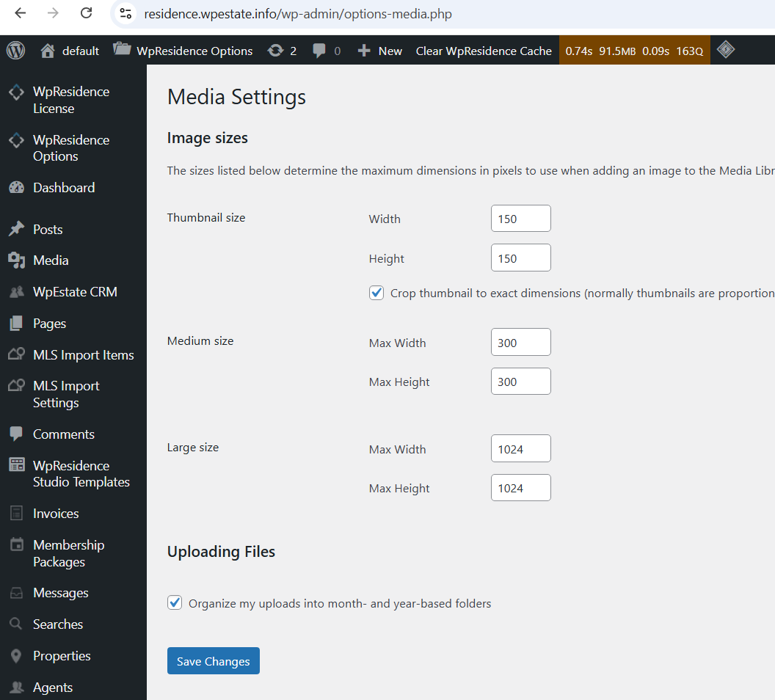Click the comments bubble icon in admin bar
The width and height of the screenshot is (775, 700).
(319, 51)
